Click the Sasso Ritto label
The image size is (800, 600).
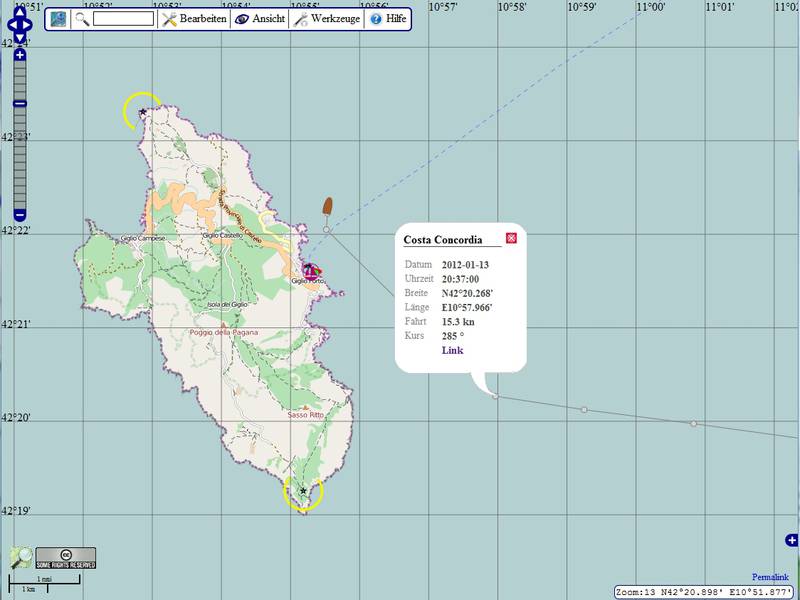pyautogui.click(x=305, y=415)
